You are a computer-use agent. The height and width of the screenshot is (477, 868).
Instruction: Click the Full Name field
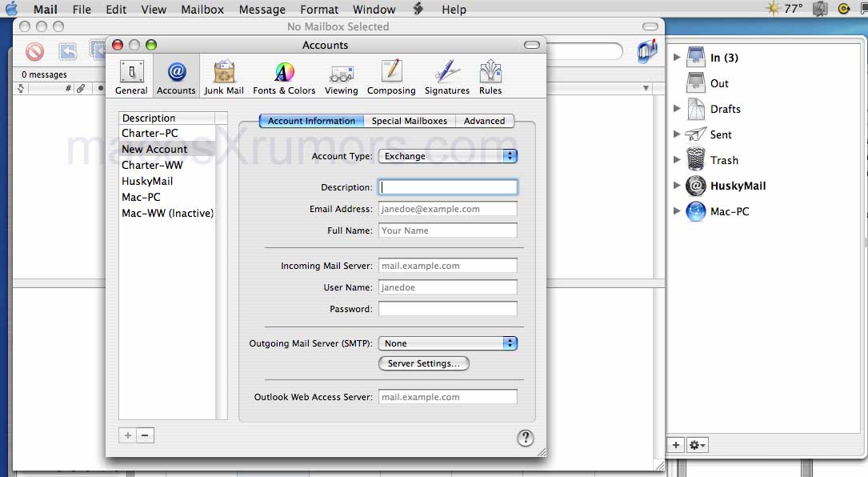point(448,230)
